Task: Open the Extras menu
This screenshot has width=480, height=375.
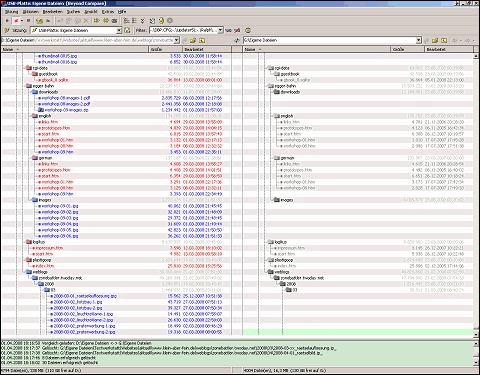Action: pos(108,12)
